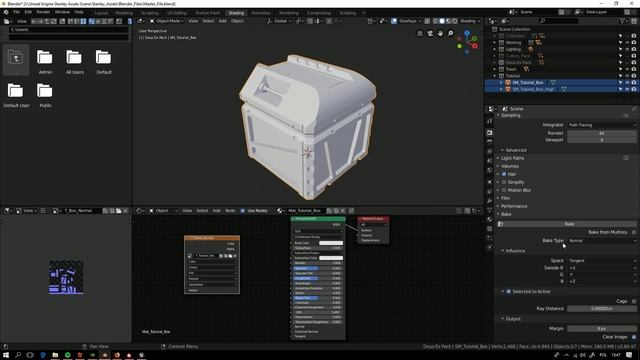
Task: Click the pan hand viewport gizmo icon
Action: pos(440,33)
